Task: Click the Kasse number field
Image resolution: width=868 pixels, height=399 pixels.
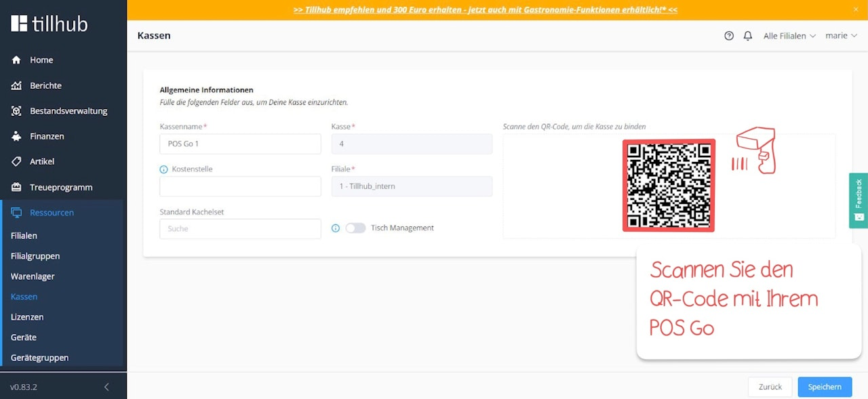Action: click(412, 144)
